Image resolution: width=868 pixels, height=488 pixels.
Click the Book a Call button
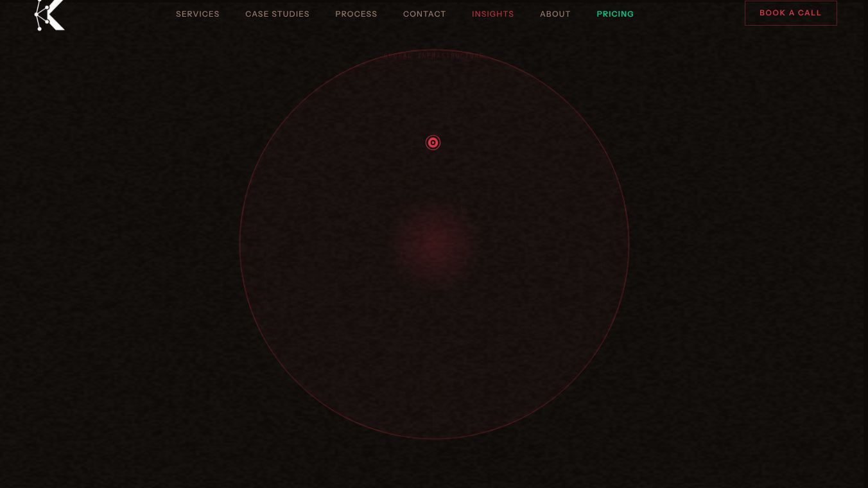click(x=791, y=13)
